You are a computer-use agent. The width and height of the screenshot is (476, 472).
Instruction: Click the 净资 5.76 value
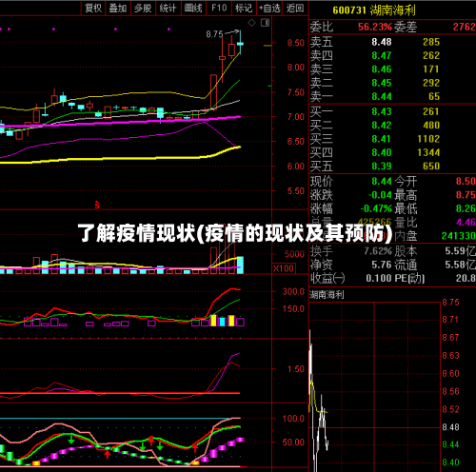(x=382, y=265)
